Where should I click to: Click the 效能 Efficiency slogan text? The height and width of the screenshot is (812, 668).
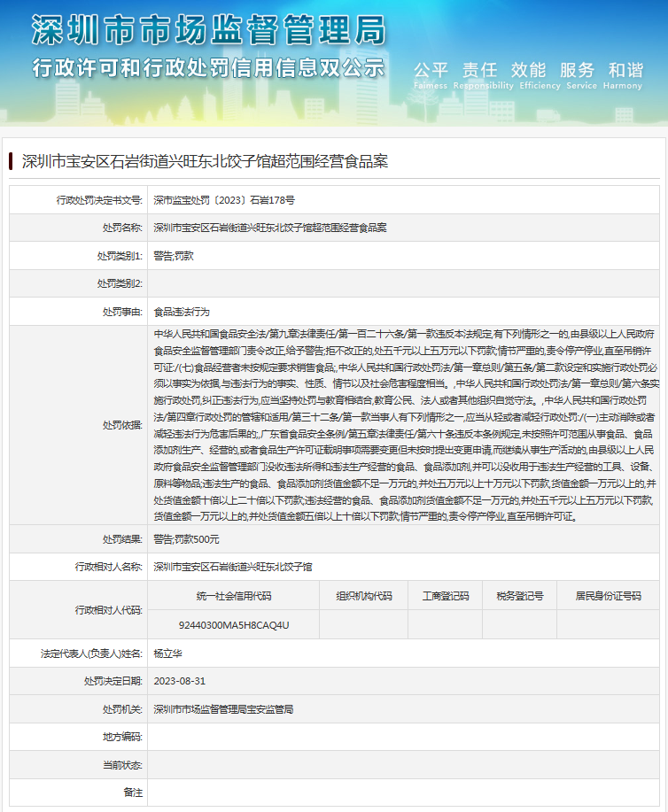pos(540,75)
